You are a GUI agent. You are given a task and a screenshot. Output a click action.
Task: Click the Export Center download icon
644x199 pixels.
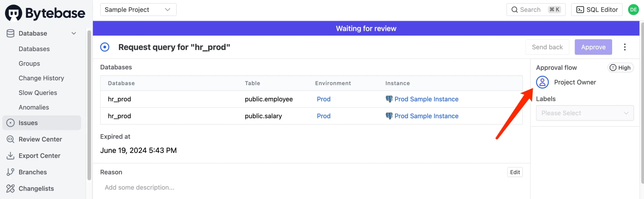pos(10,156)
